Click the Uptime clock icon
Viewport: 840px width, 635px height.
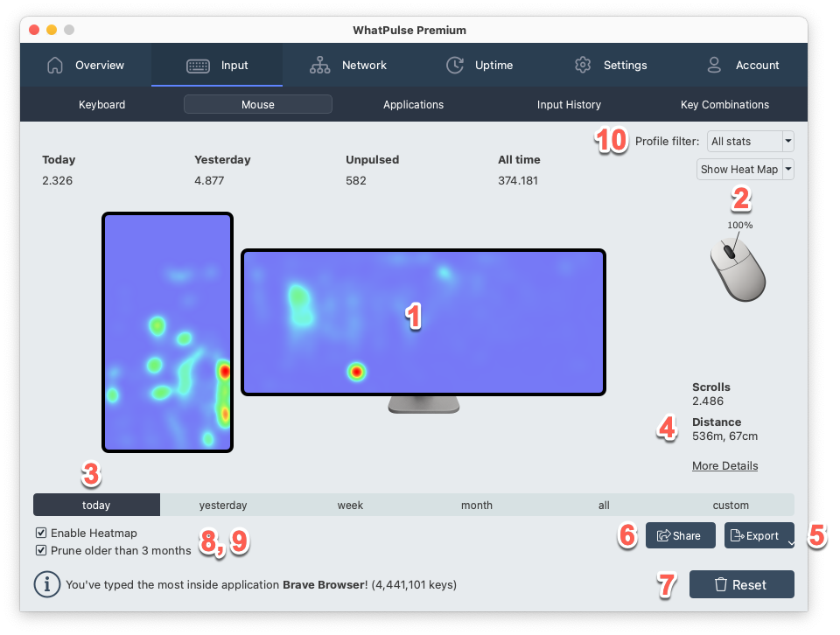point(455,66)
